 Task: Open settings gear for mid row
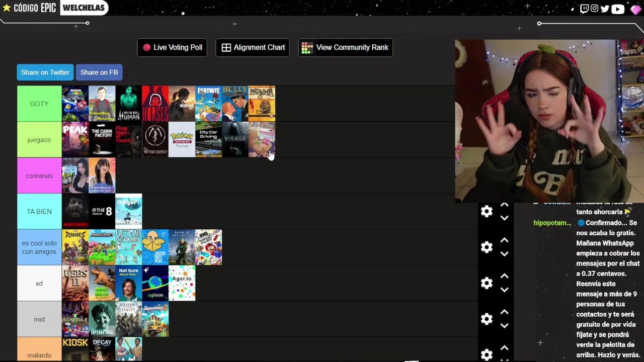coord(487,319)
